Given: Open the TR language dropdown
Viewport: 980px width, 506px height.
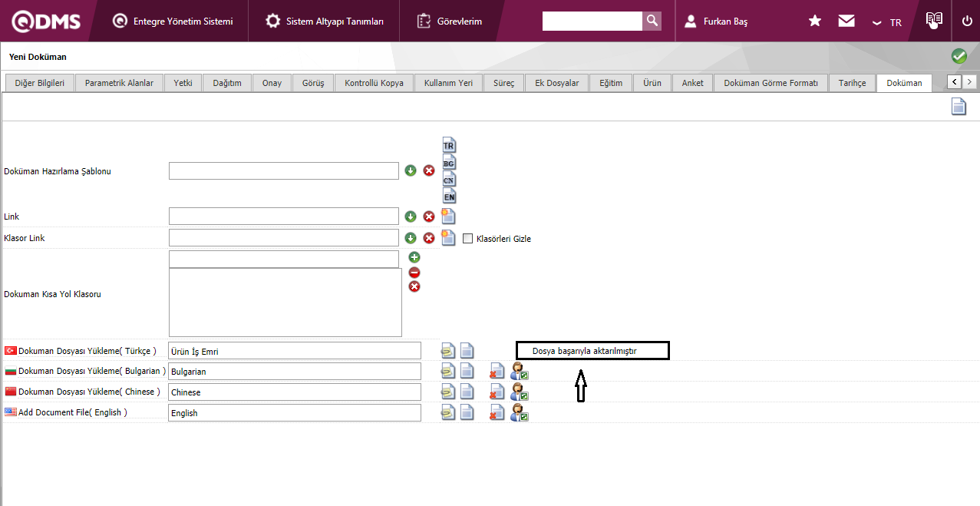Looking at the screenshot, I should click(x=887, y=22).
